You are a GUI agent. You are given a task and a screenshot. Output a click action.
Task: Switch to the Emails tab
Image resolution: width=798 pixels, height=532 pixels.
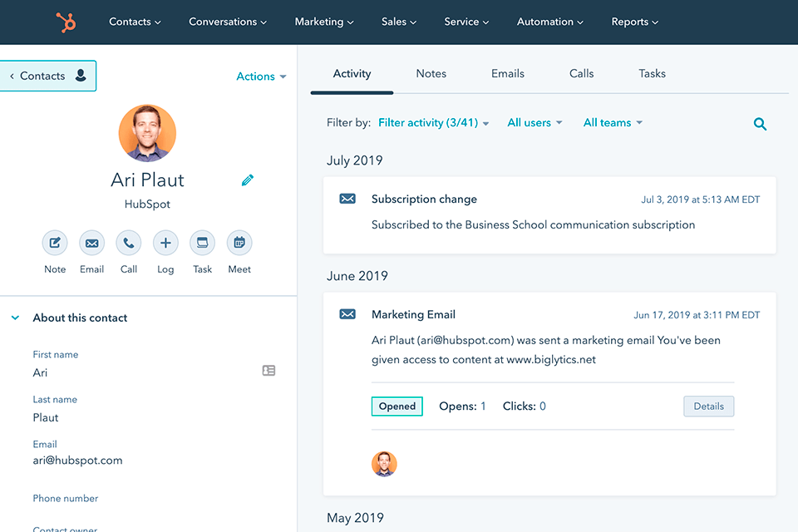click(508, 74)
